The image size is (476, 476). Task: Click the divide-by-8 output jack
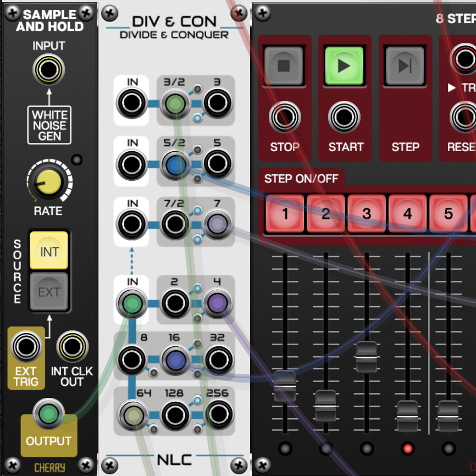pyautogui.click(x=132, y=359)
